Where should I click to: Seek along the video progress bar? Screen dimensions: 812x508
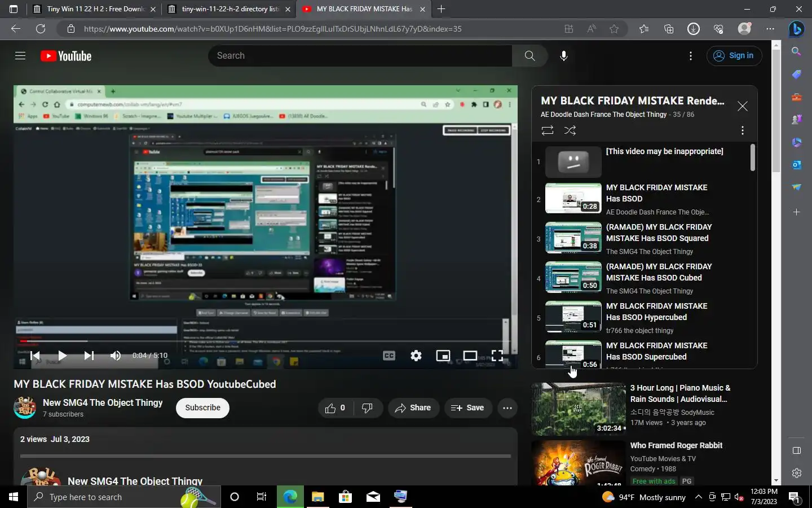point(265,341)
